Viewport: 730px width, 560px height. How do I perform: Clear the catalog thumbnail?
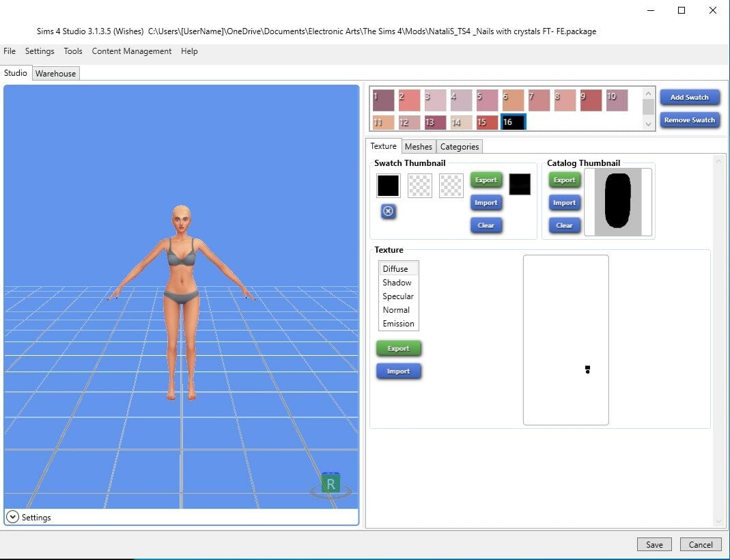[x=564, y=225]
